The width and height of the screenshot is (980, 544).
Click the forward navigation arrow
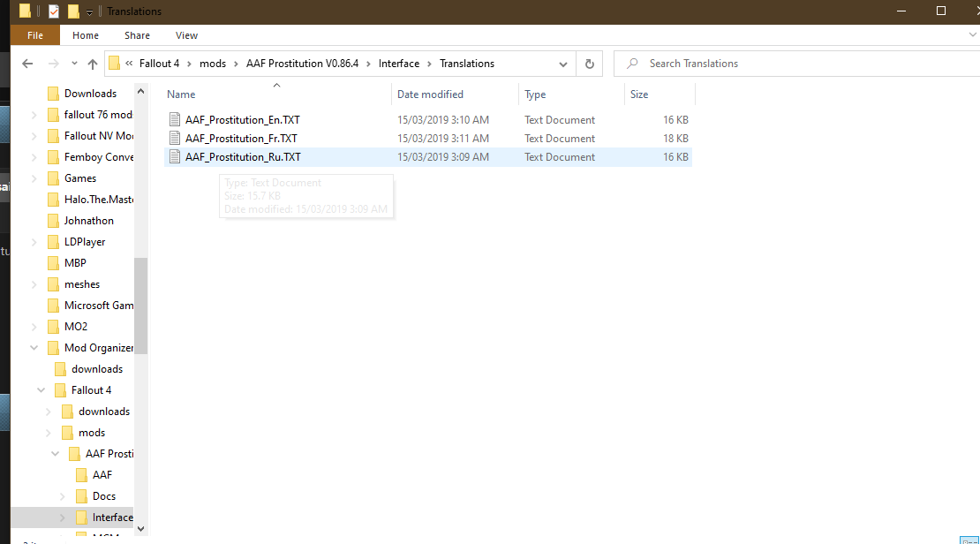click(x=54, y=64)
